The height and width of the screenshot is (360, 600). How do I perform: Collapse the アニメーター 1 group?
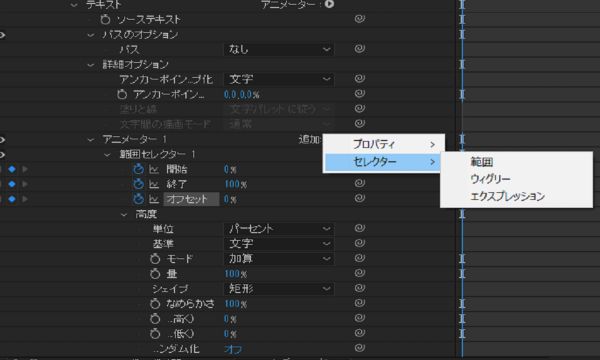pyautogui.click(x=91, y=140)
